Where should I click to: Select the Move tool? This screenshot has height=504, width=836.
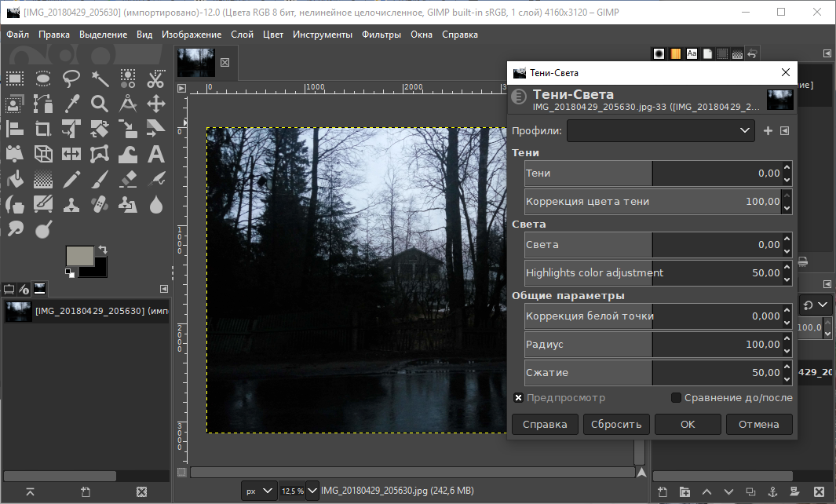[156, 104]
